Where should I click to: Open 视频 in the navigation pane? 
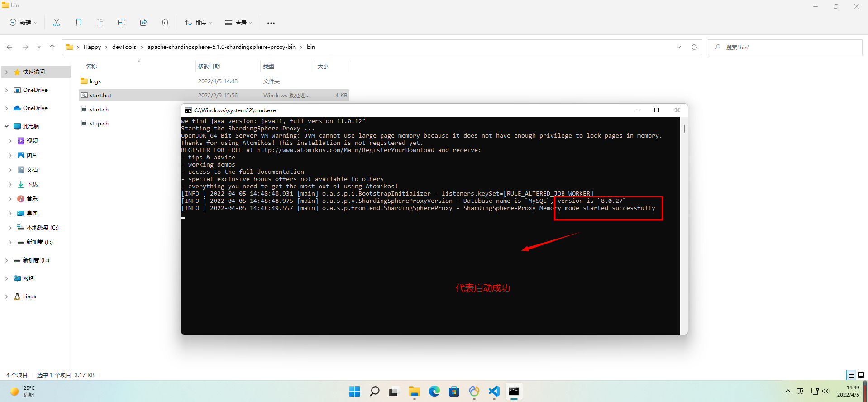click(32, 141)
